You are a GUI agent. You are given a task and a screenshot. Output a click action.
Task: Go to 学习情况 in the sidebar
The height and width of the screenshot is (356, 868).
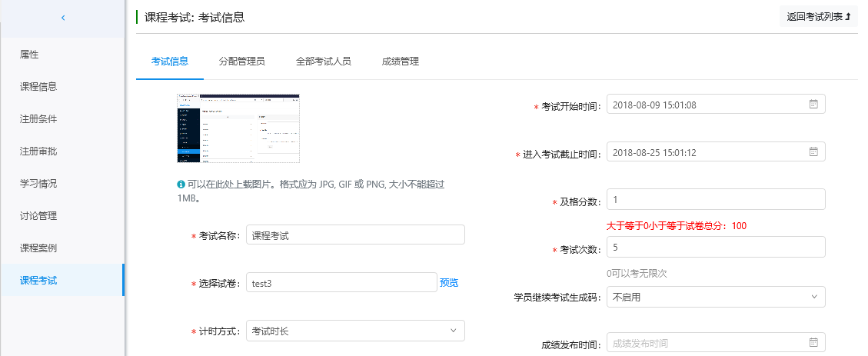[38, 184]
